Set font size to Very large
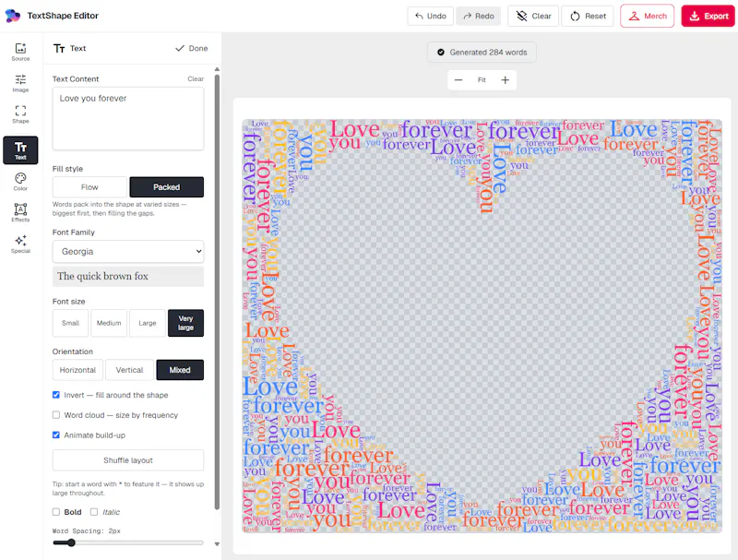Viewport: 738px width, 560px height. [x=186, y=323]
